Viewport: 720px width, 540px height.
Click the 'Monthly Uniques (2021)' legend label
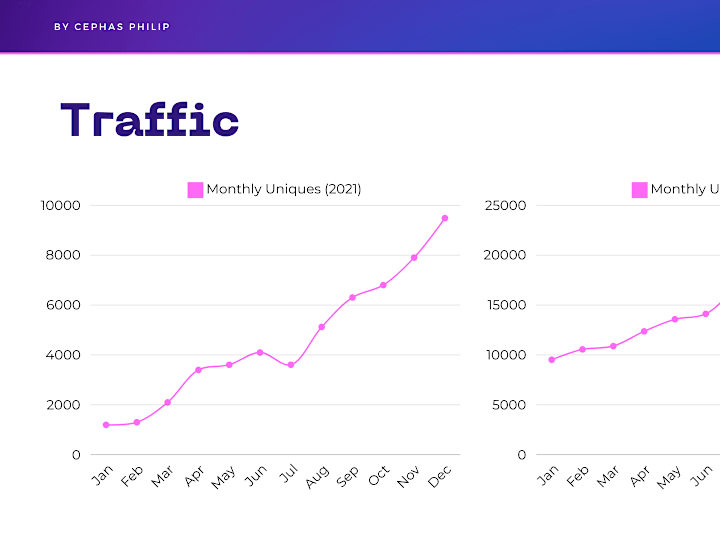point(284,189)
